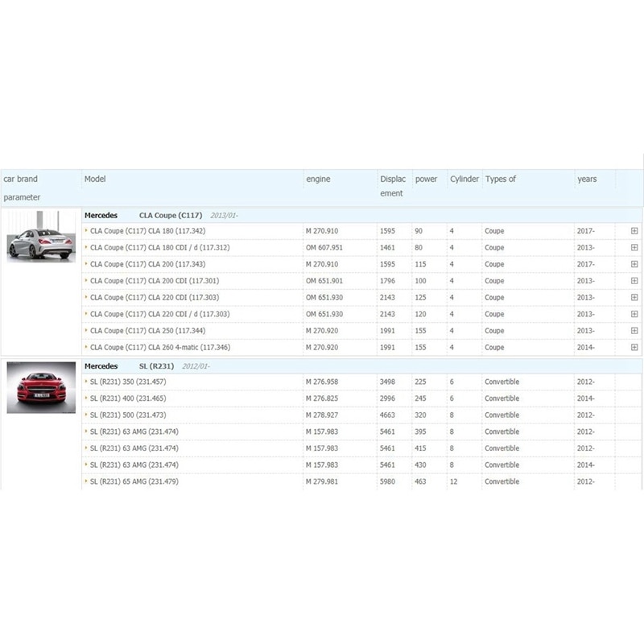Select the Mercedes CLA Coupe (C117) group header
Viewport: 644px width, 644px height.
click(x=361, y=216)
